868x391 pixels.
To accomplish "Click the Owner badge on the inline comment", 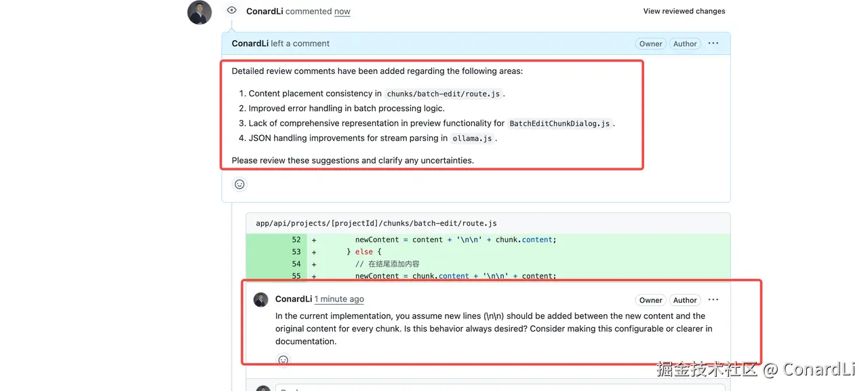I will [x=650, y=300].
